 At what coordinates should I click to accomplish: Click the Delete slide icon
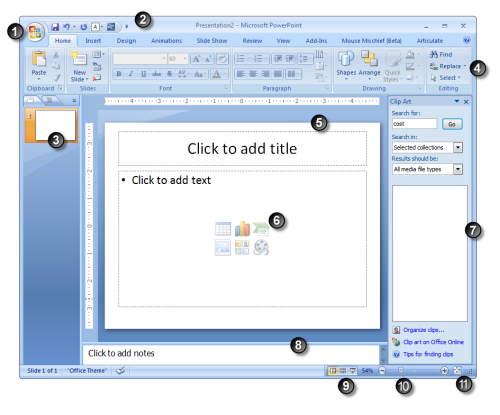97,78
